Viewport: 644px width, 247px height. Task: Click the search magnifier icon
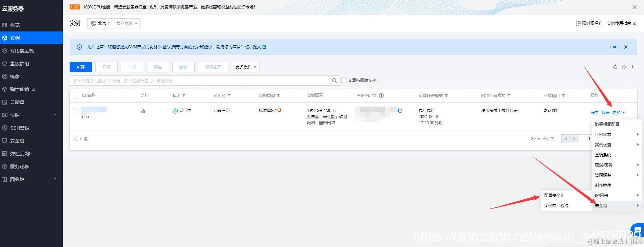point(334,81)
